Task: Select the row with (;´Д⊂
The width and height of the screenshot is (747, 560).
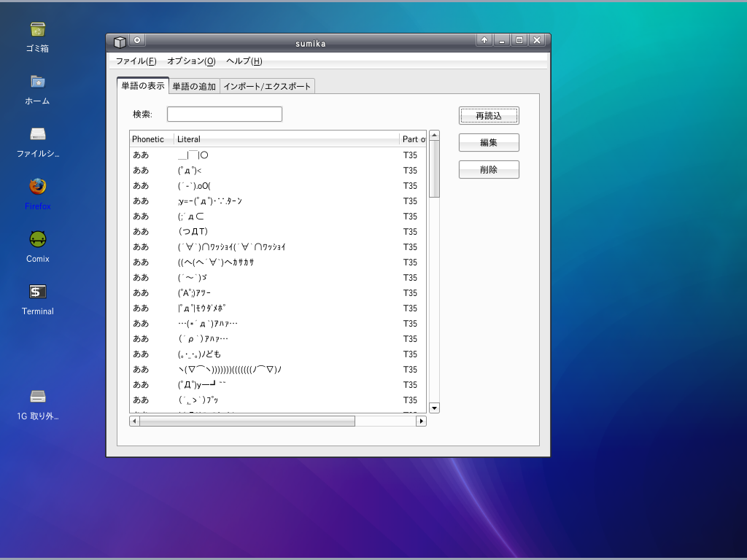Action: pos(278,216)
